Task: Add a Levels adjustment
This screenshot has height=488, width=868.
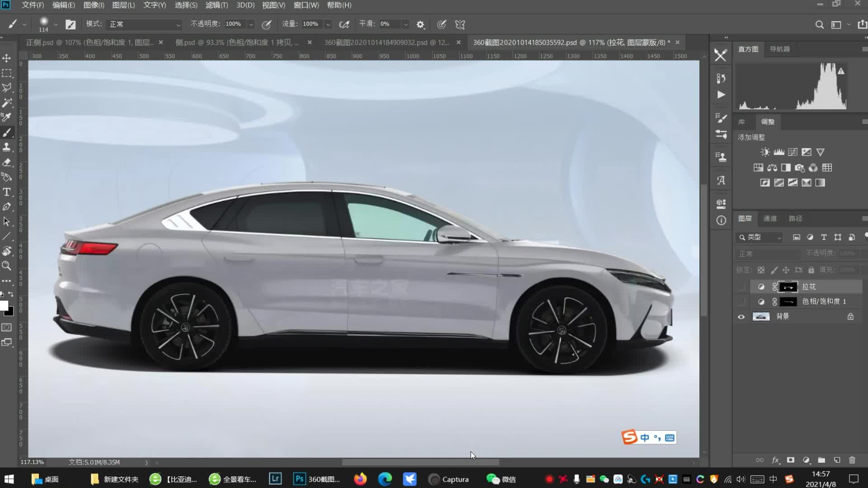Action: tap(779, 152)
